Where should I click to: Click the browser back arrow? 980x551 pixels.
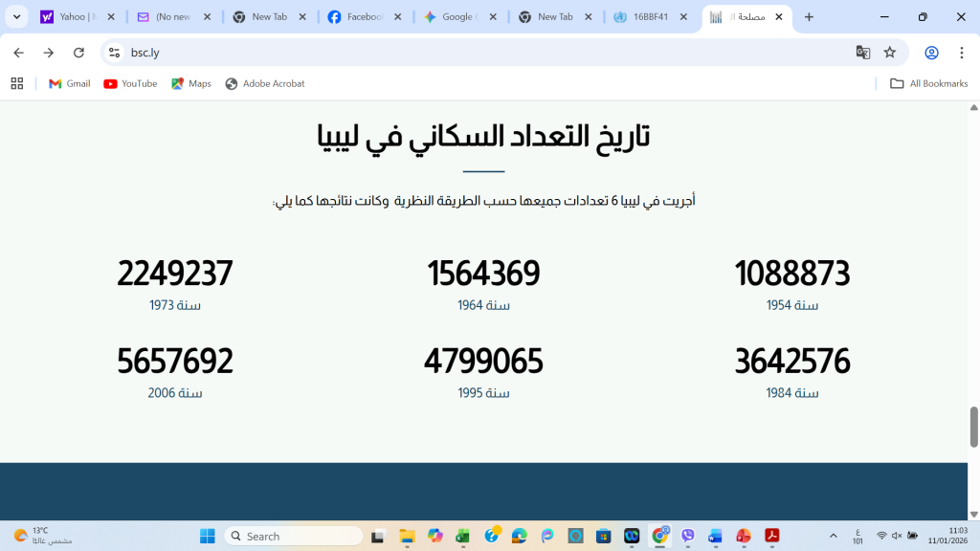[x=18, y=53]
